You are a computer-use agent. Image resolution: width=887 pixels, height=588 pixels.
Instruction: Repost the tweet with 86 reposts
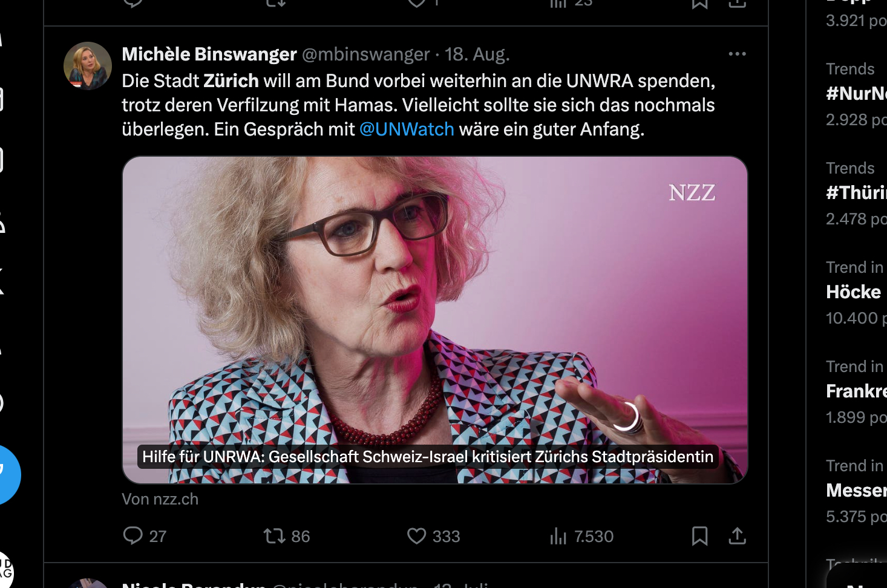tap(275, 535)
